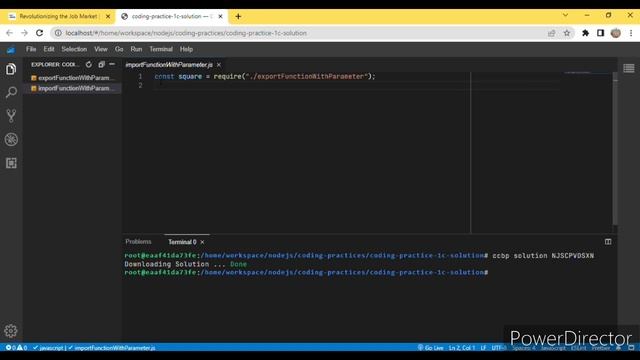Open exportFunctionWithParam file in the Explorer

pyautogui.click(x=73, y=78)
